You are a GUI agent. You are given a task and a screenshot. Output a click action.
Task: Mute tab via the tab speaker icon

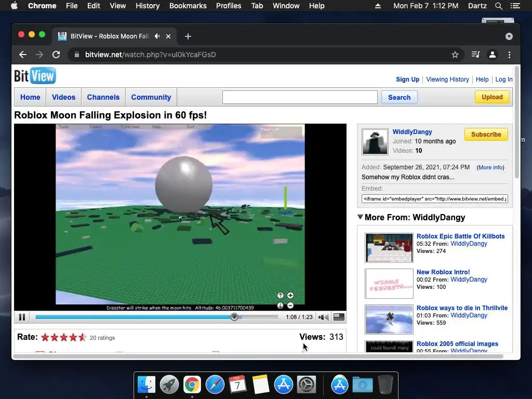pyautogui.click(x=157, y=36)
